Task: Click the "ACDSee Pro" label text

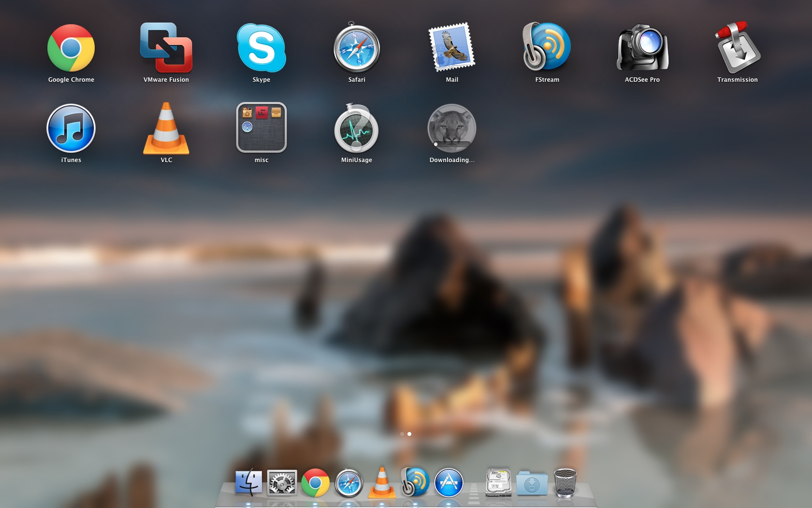Action: pyautogui.click(x=642, y=80)
